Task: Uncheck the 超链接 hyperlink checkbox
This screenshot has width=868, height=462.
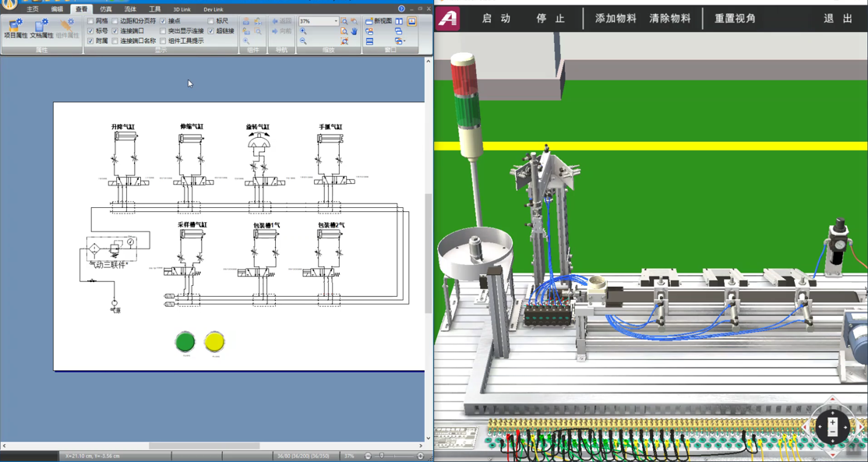Action: (x=211, y=31)
